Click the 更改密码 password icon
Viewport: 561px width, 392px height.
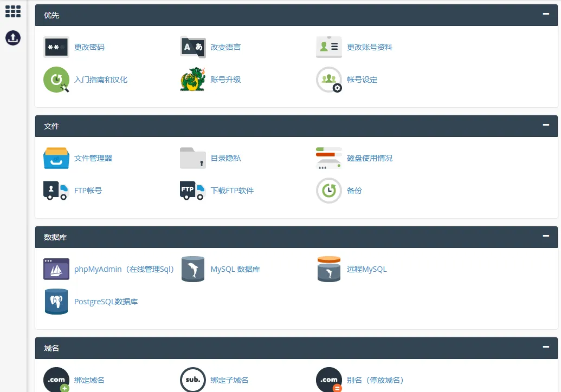(56, 47)
